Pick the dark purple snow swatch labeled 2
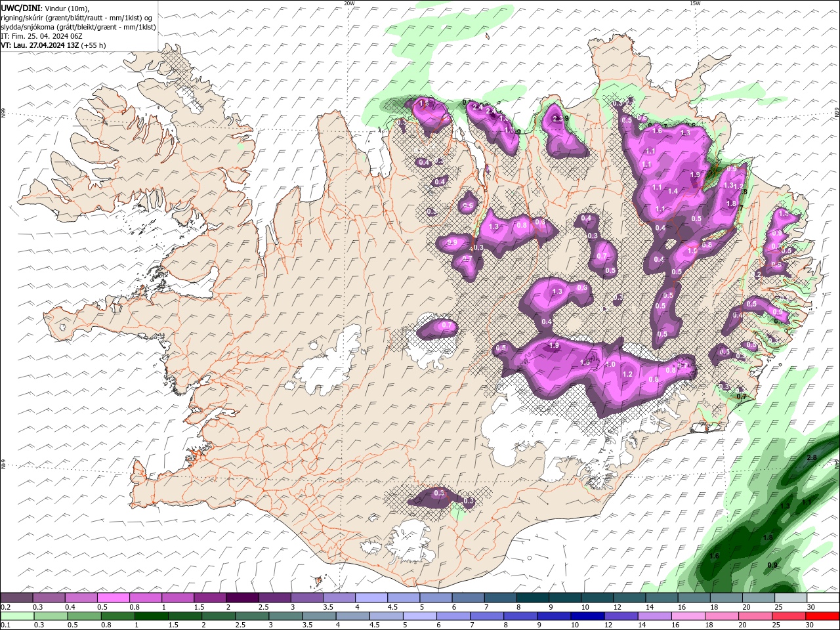The width and height of the screenshot is (840, 630). tap(242, 598)
